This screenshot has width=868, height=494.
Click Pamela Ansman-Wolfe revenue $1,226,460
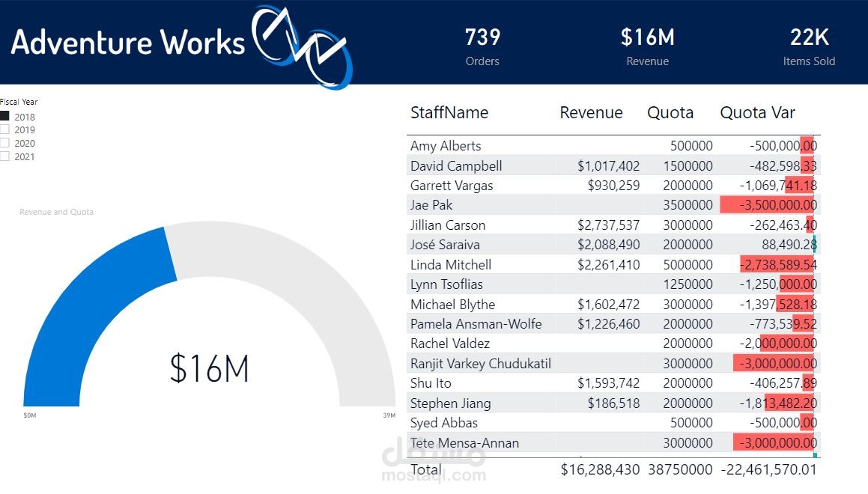(x=608, y=323)
